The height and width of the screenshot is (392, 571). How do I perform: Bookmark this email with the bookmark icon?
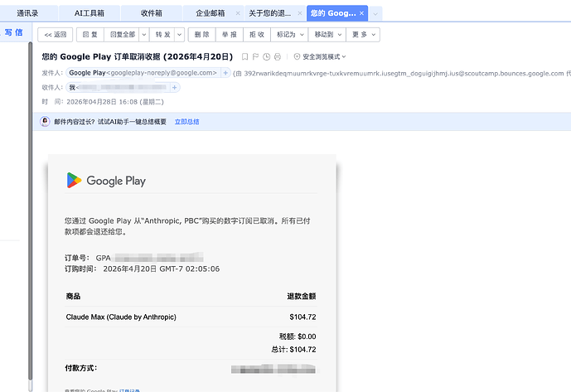[244, 57]
